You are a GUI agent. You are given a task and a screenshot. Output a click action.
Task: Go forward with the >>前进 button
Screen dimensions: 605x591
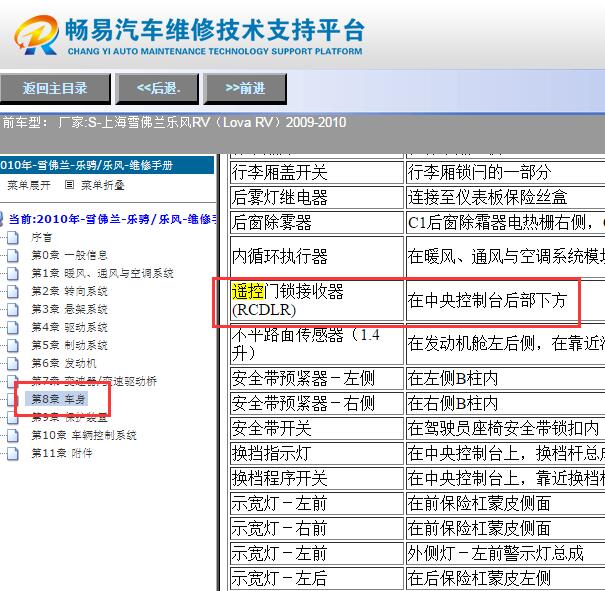coord(245,89)
